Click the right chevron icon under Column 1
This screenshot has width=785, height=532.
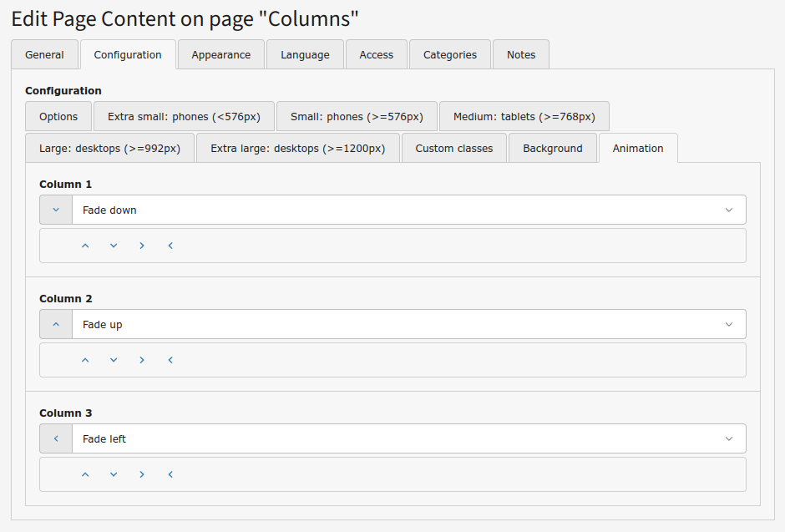pos(142,246)
